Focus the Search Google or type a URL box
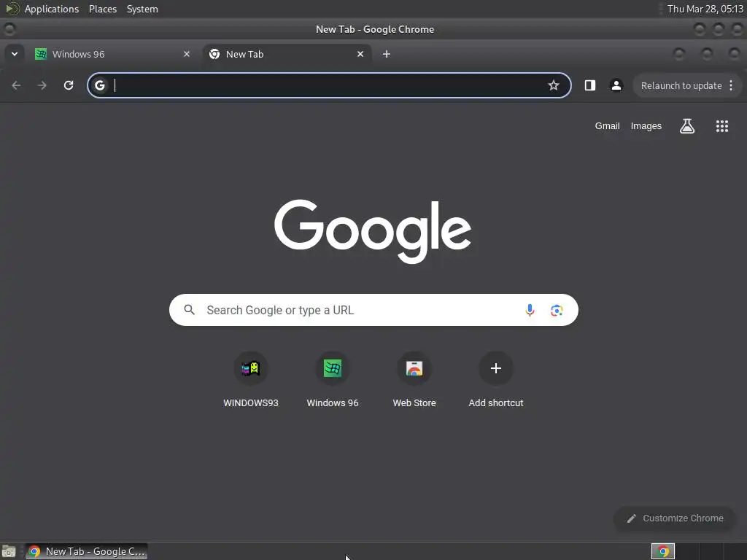Viewport: 747px width, 560px height. click(x=373, y=310)
